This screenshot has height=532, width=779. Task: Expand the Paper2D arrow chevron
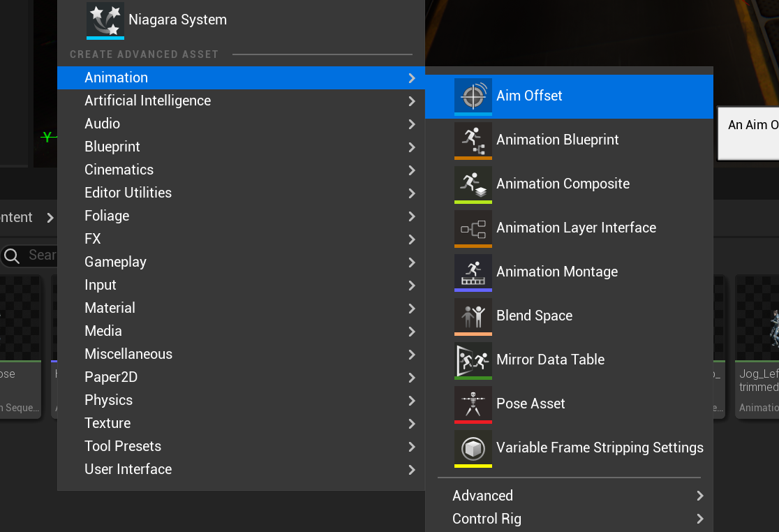(412, 378)
